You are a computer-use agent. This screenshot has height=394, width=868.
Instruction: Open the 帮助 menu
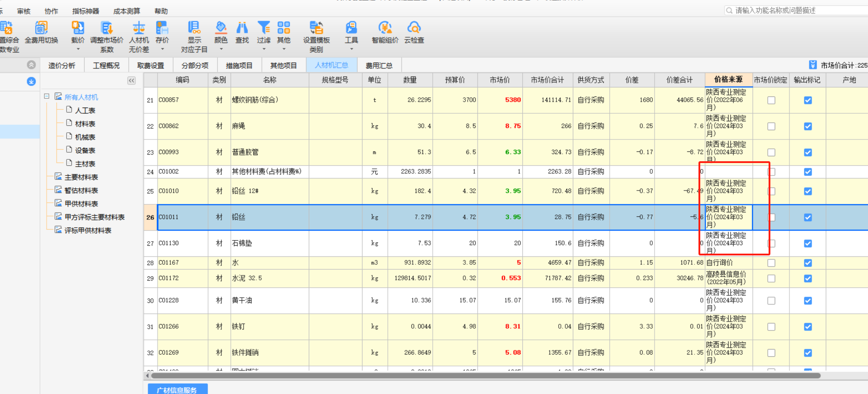tap(161, 11)
